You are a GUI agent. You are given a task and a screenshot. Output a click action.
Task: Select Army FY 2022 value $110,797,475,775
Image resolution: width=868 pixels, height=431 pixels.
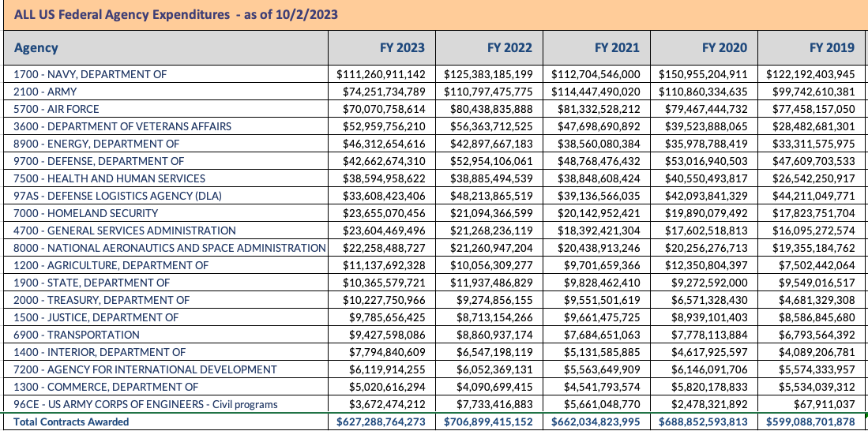(x=488, y=92)
